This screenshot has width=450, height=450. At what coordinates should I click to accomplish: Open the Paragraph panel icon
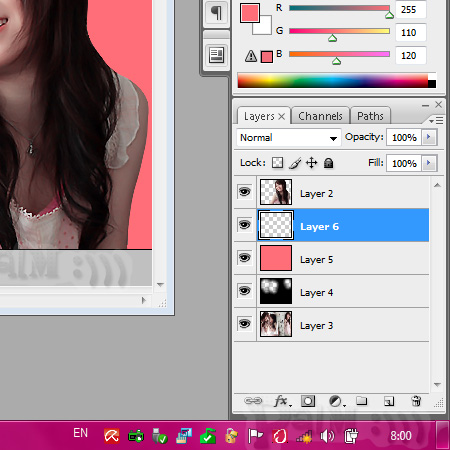point(216,13)
